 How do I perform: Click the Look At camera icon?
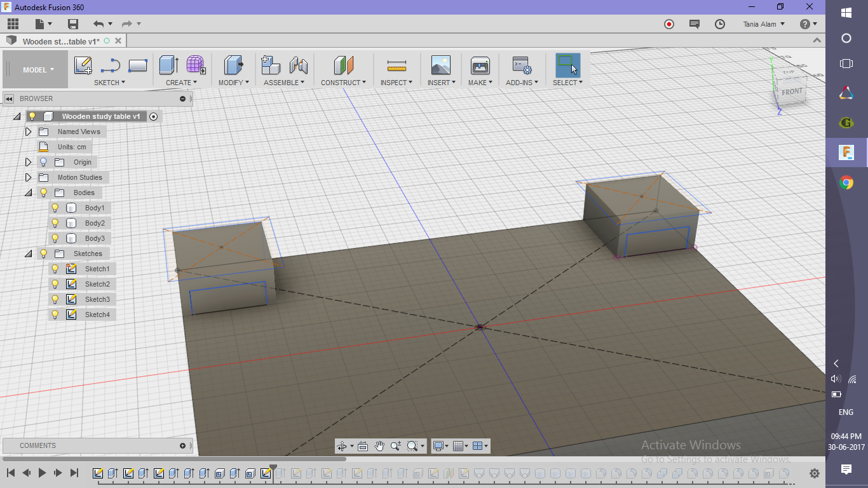[363, 446]
